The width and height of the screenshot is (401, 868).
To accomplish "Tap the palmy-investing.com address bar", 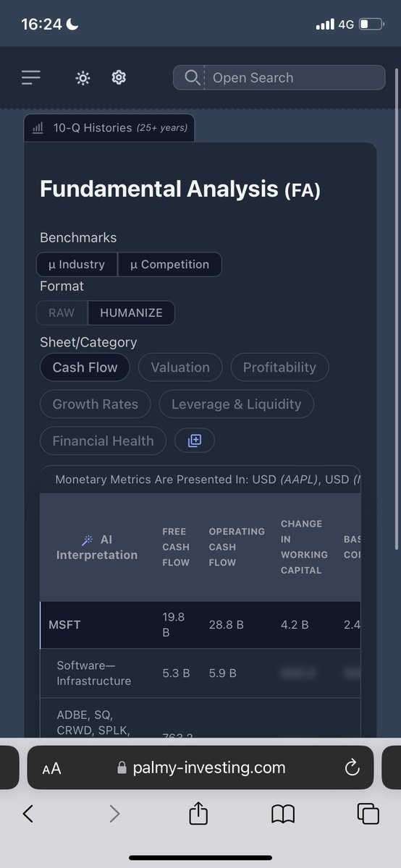I will pos(200,767).
